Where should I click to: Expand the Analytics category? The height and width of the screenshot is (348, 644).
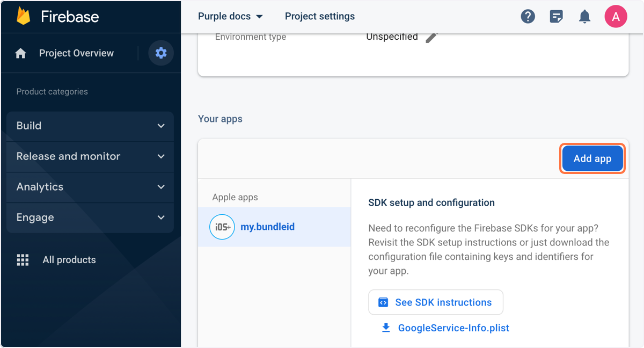(90, 187)
